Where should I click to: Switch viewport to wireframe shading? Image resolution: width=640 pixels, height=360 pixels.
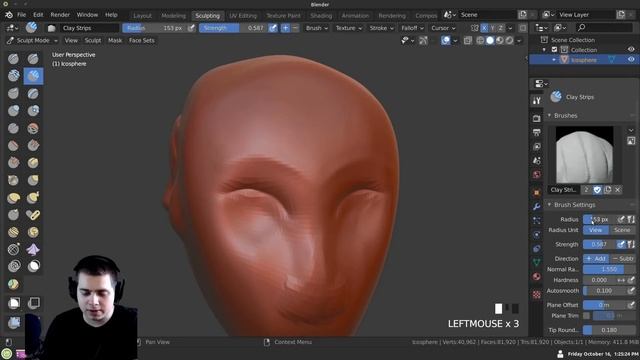(x=480, y=40)
